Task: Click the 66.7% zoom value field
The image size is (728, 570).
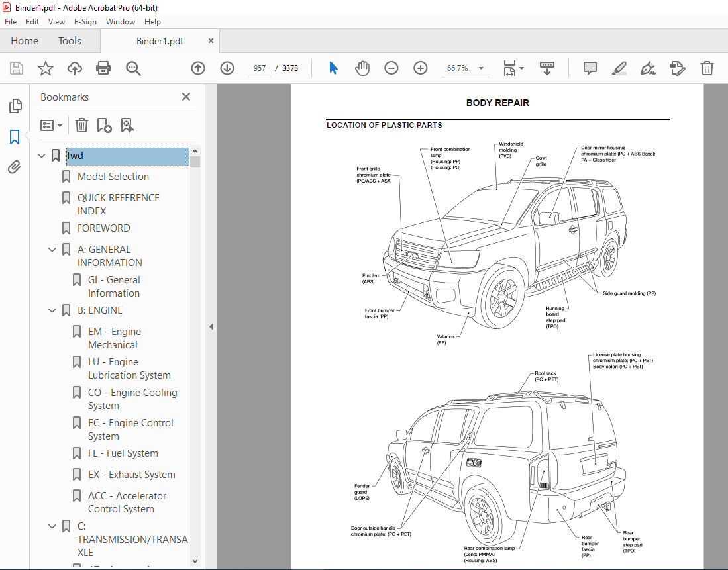Action: [458, 68]
